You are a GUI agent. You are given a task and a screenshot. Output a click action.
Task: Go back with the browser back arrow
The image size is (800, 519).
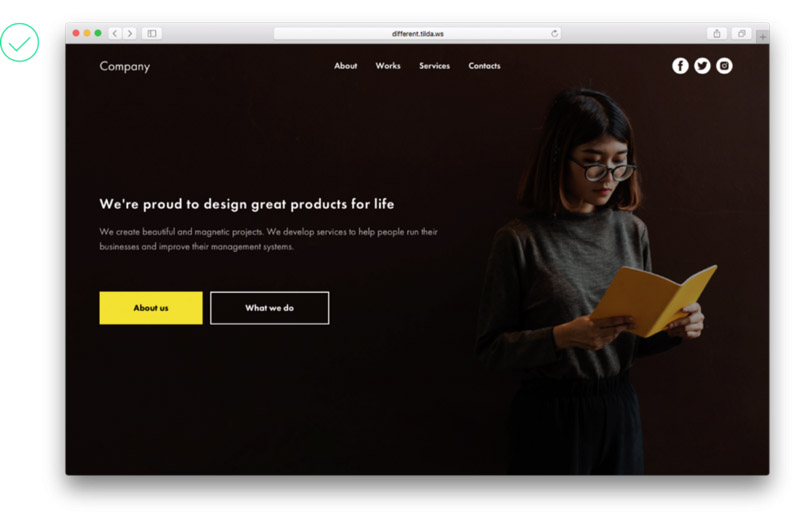click(115, 34)
